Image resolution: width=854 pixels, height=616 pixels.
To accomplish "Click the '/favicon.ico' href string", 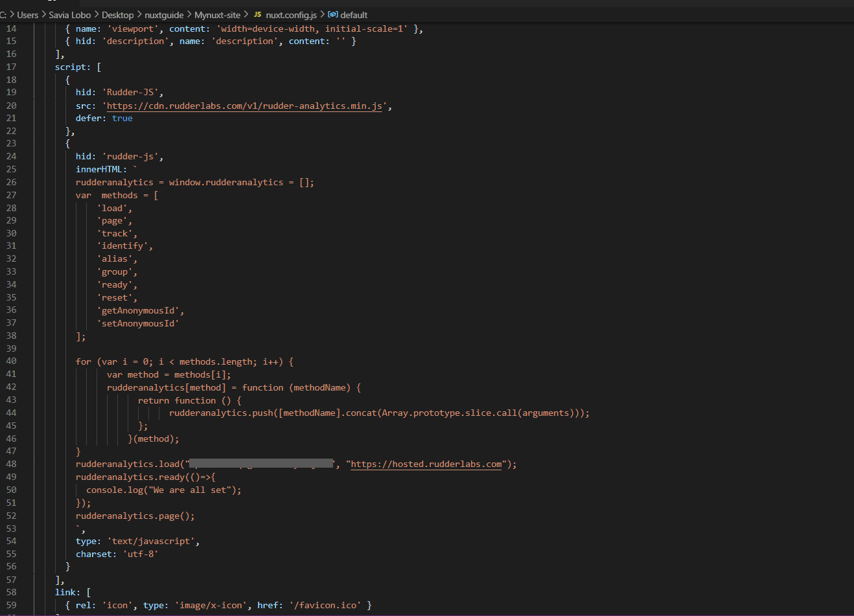I will pyautogui.click(x=325, y=605).
